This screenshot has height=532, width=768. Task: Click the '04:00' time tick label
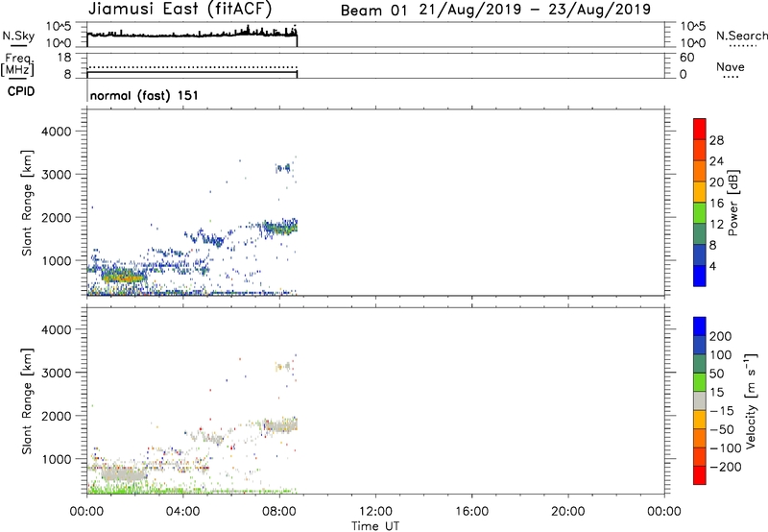click(183, 512)
